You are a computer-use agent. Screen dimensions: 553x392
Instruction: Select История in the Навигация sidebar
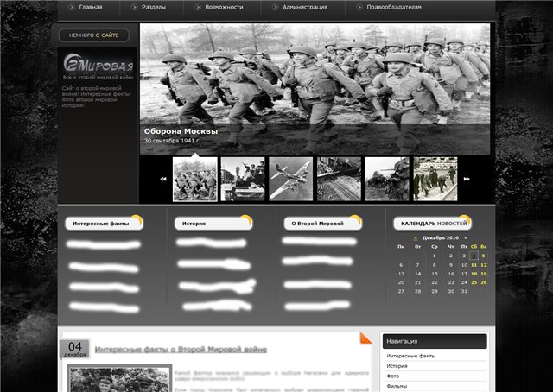[398, 365]
